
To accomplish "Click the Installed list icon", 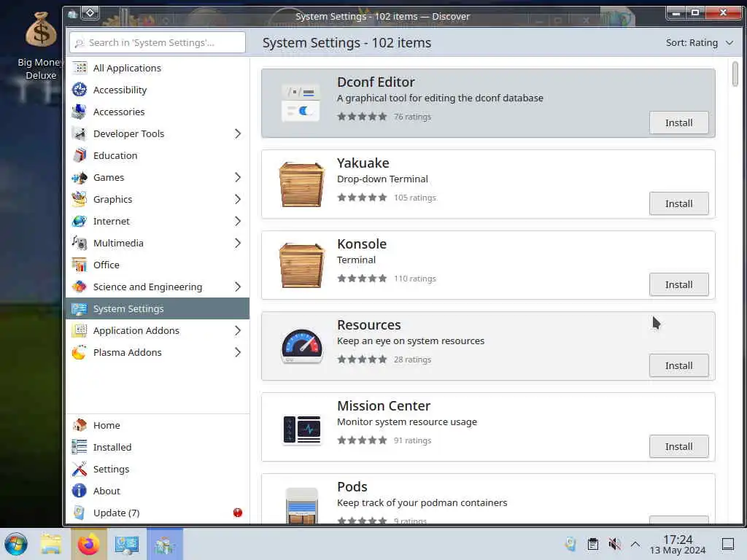I will point(80,447).
